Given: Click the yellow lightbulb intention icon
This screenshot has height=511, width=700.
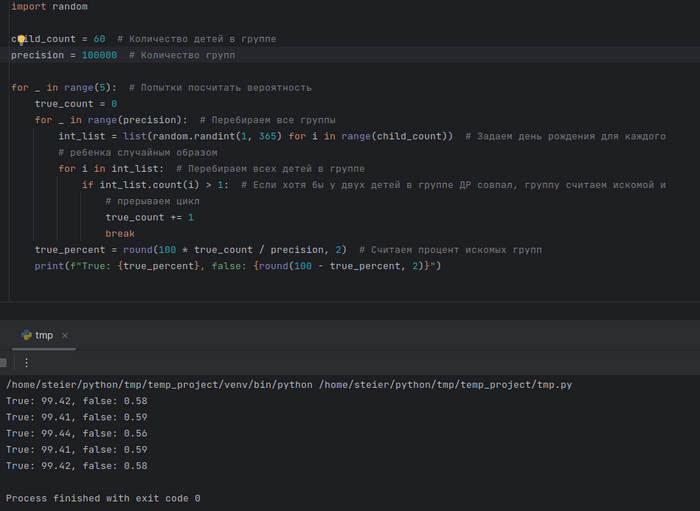Looking at the screenshot, I should 20,39.
